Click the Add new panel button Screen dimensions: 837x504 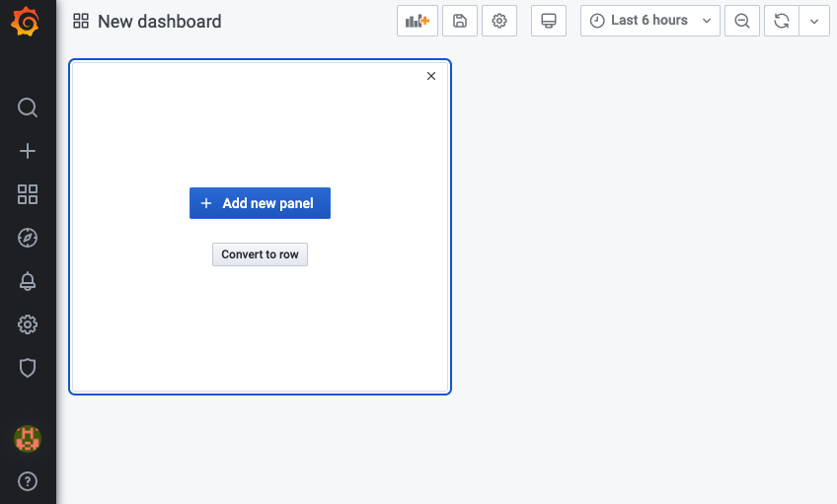coord(260,203)
